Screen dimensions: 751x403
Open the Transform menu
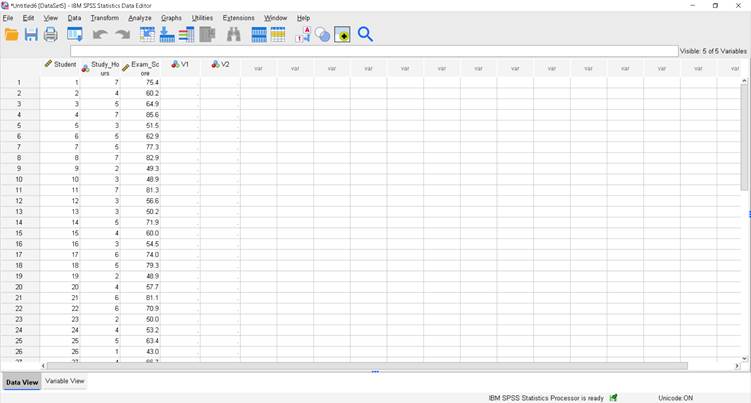(x=104, y=18)
